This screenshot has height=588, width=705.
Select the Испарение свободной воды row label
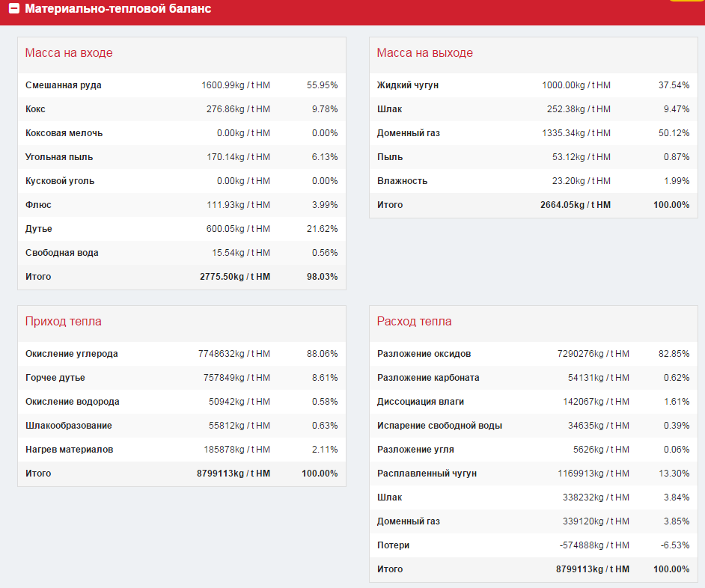440,426
